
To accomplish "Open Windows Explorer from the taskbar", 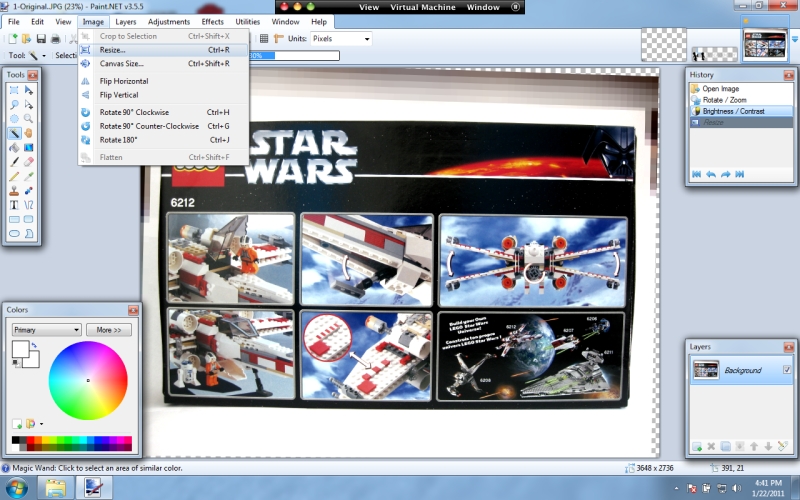I will pyautogui.click(x=56, y=488).
